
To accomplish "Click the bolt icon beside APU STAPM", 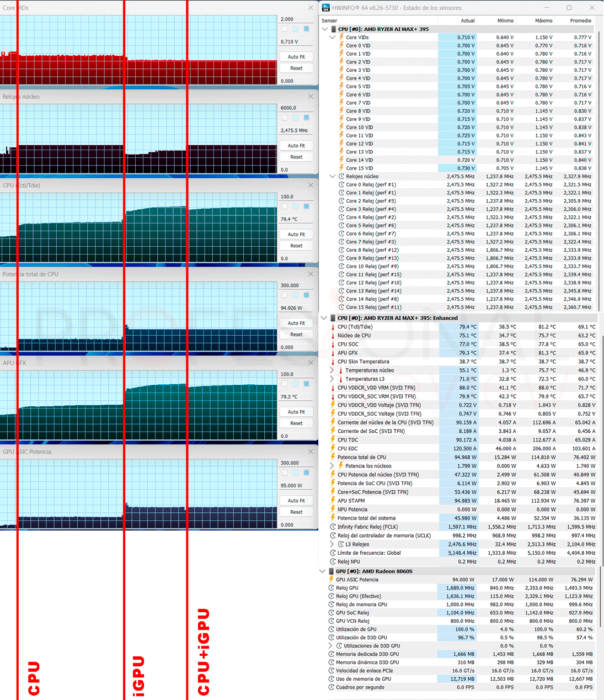I will point(333,501).
